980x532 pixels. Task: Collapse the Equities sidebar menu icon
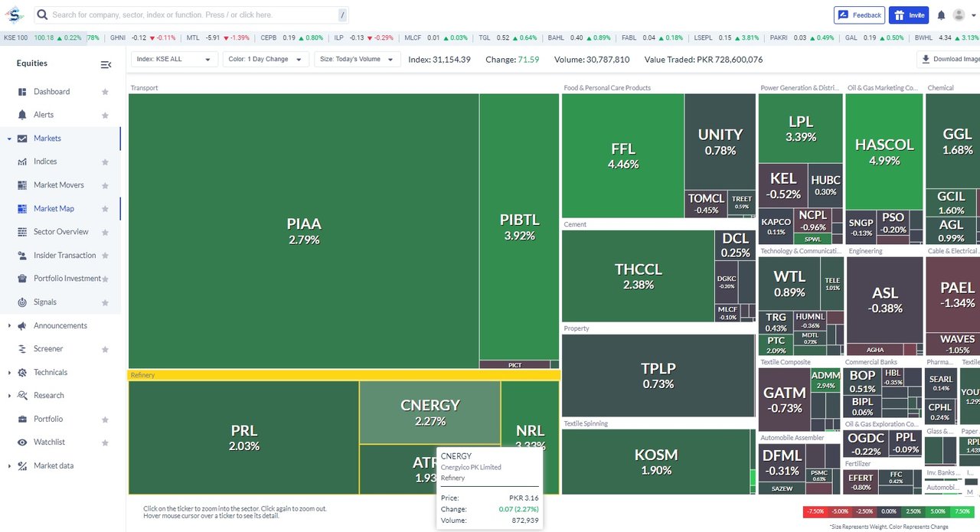tap(106, 64)
